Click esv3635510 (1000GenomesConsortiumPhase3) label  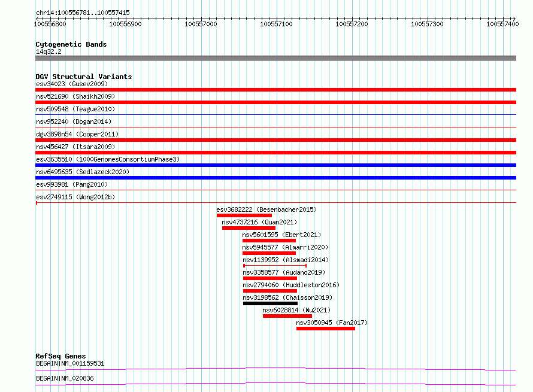tap(108, 159)
